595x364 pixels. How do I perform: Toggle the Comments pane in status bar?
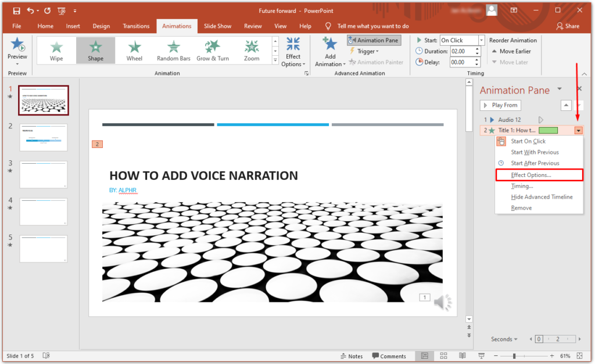click(389, 356)
